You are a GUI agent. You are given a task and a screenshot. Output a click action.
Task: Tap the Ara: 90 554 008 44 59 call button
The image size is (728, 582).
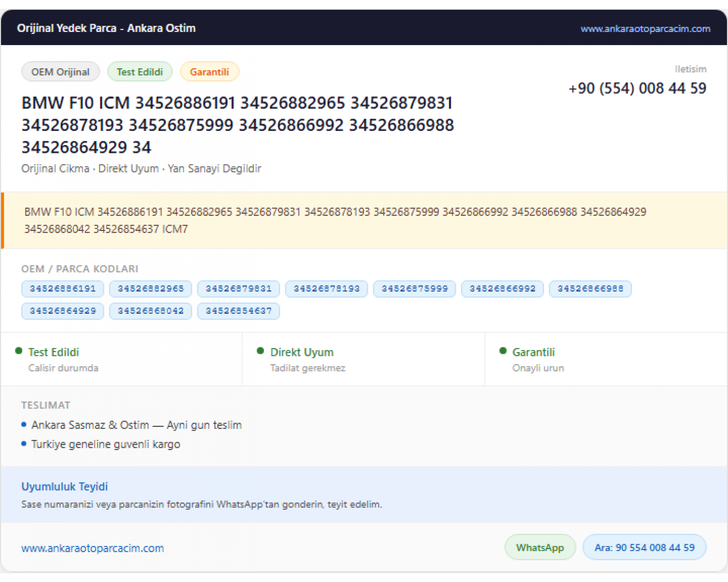coord(644,547)
